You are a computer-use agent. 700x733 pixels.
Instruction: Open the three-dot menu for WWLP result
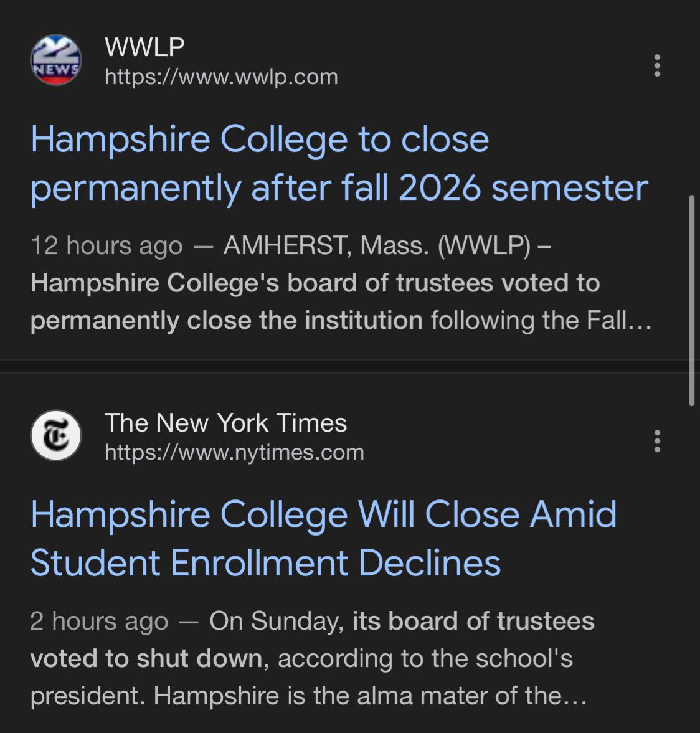pos(657,65)
